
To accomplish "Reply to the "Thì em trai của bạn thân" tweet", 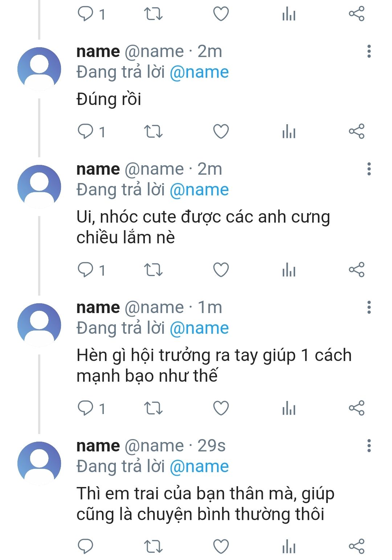I will pyautogui.click(x=86, y=547).
